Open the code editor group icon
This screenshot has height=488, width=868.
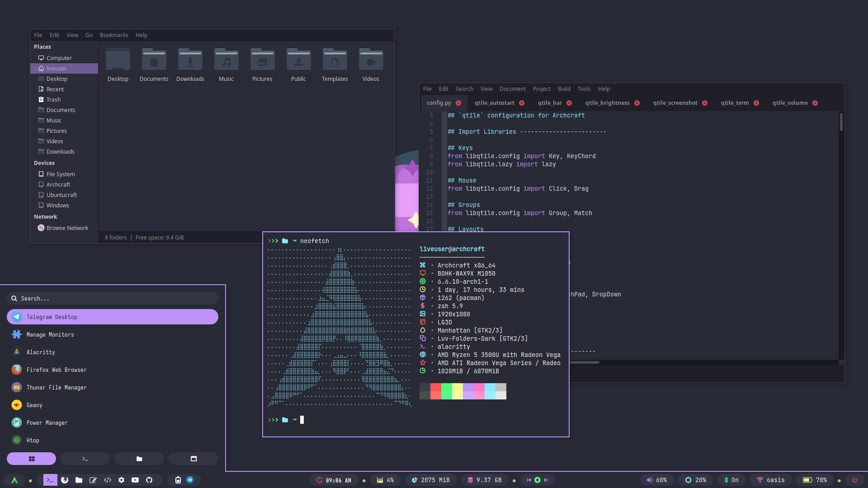pyautogui.click(x=107, y=480)
